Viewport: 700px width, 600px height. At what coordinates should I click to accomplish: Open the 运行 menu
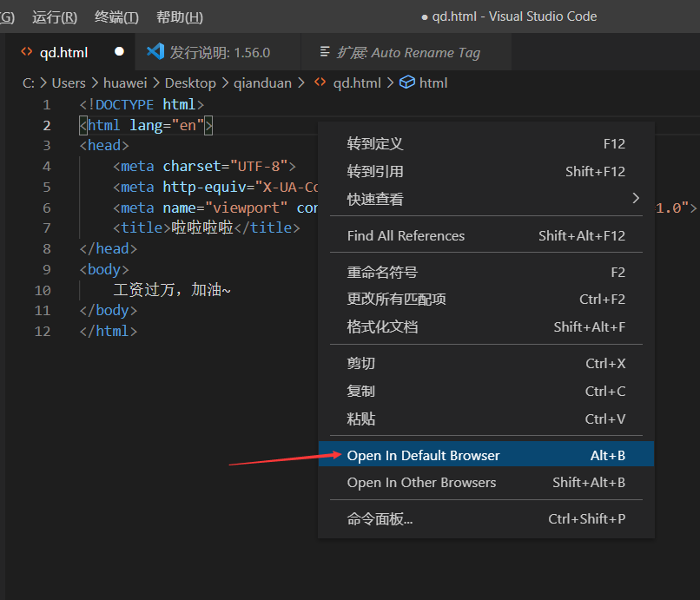click(54, 16)
